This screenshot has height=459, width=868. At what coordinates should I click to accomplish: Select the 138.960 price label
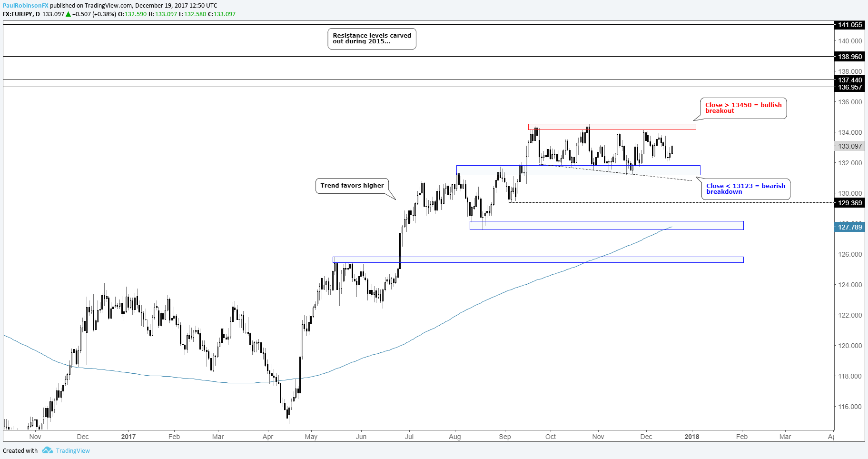[x=850, y=57]
